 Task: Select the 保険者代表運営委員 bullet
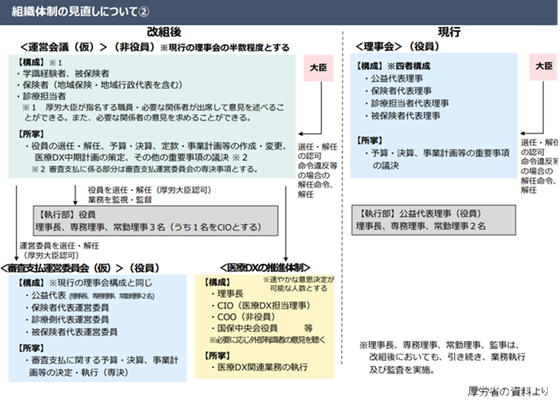[66, 307]
